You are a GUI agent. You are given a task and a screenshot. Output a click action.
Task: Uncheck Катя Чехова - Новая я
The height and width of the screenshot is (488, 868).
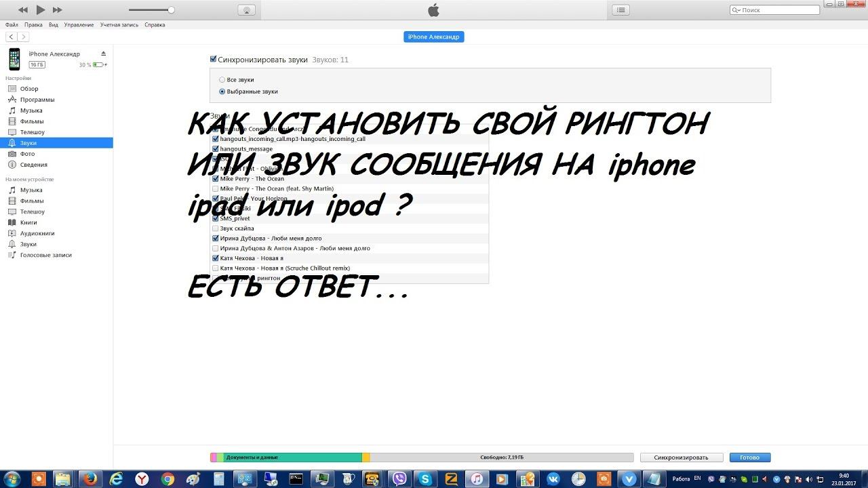click(216, 258)
